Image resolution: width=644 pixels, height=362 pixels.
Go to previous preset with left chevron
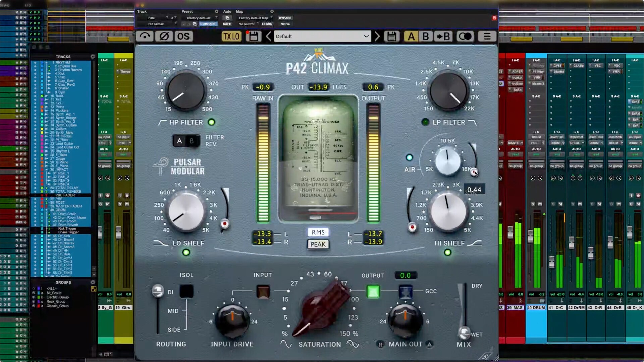268,36
